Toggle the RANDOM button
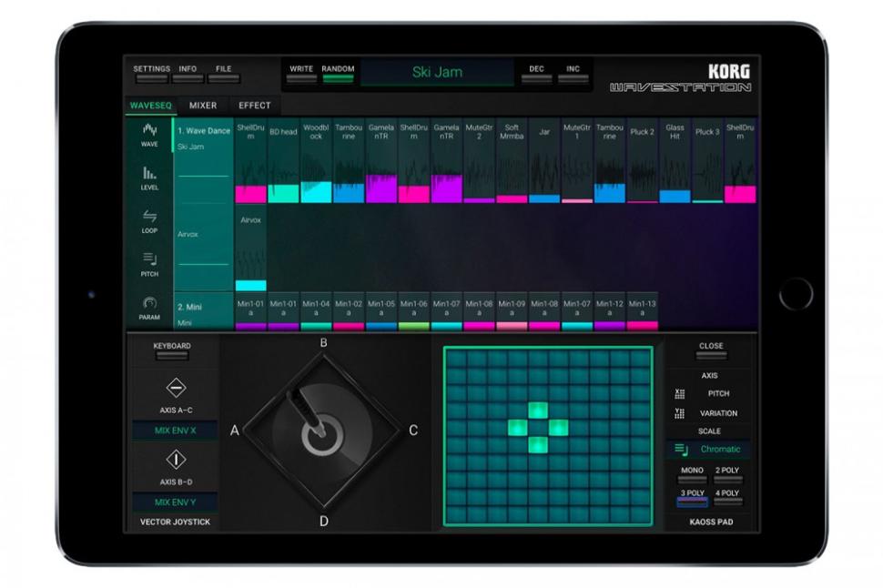The width and height of the screenshot is (883, 588). (x=338, y=73)
